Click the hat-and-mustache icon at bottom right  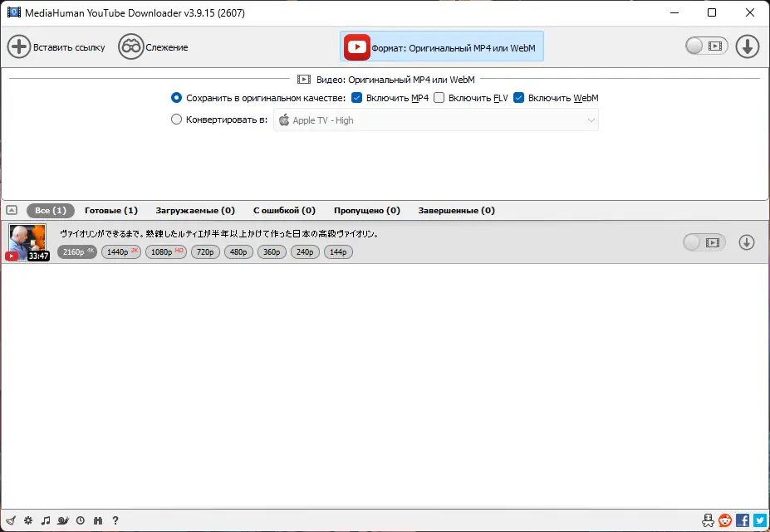tap(708, 520)
